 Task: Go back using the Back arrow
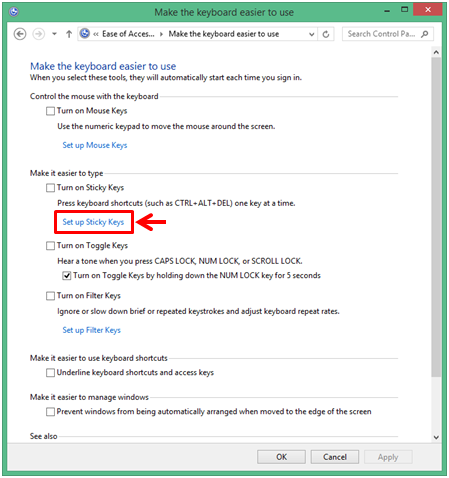point(20,34)
